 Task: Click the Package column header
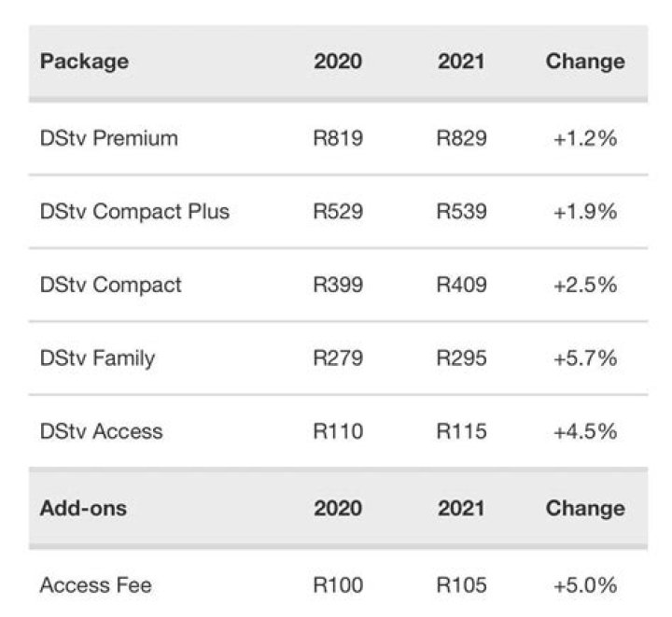(x=84, y=63)
